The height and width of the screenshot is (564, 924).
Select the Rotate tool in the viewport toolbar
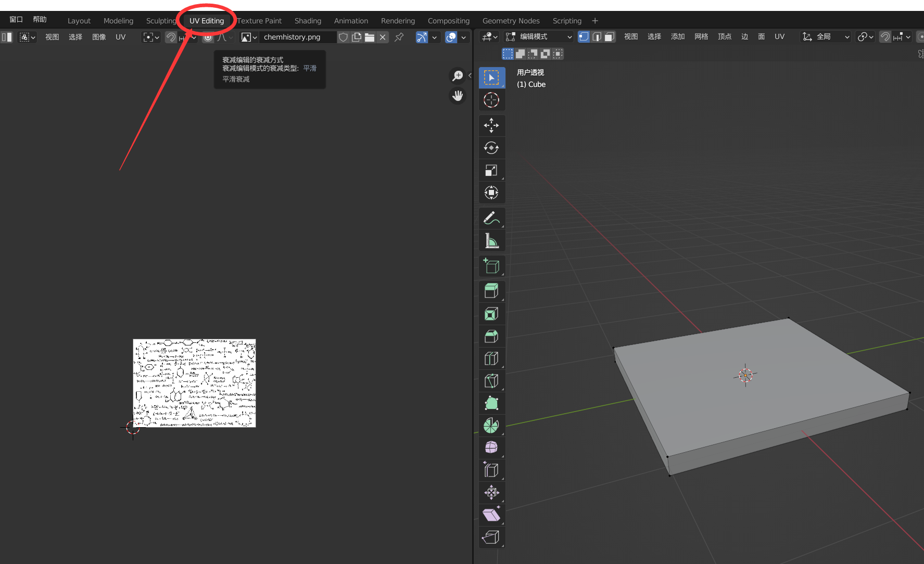pyautogui.click(x=491, y=147)
